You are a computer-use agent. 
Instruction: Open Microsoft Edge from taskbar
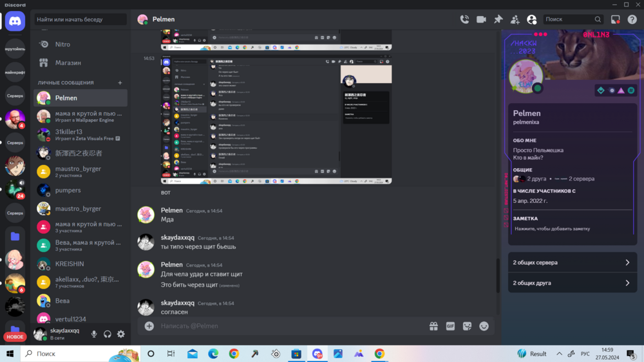(213, 354)
